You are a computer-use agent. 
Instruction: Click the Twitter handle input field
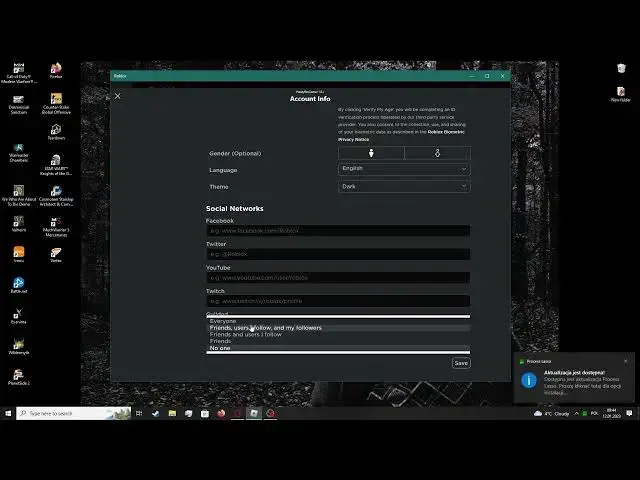(x=338, y=254)
